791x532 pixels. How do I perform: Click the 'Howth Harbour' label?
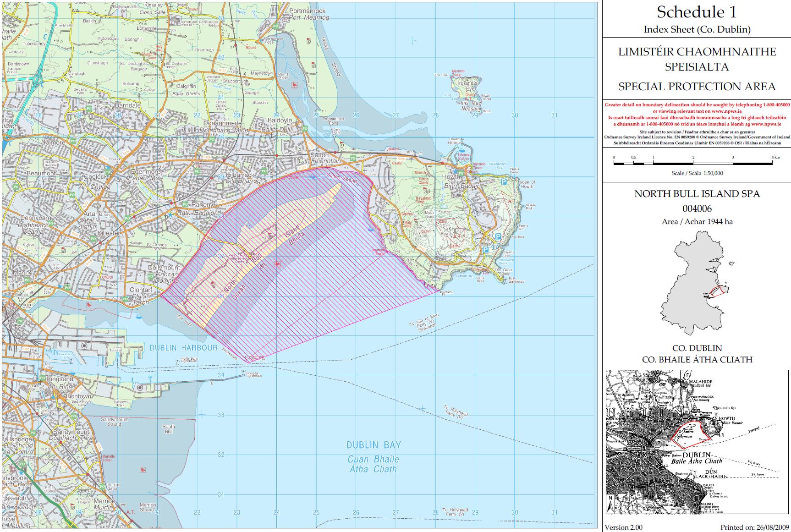[x=455, y=141]
